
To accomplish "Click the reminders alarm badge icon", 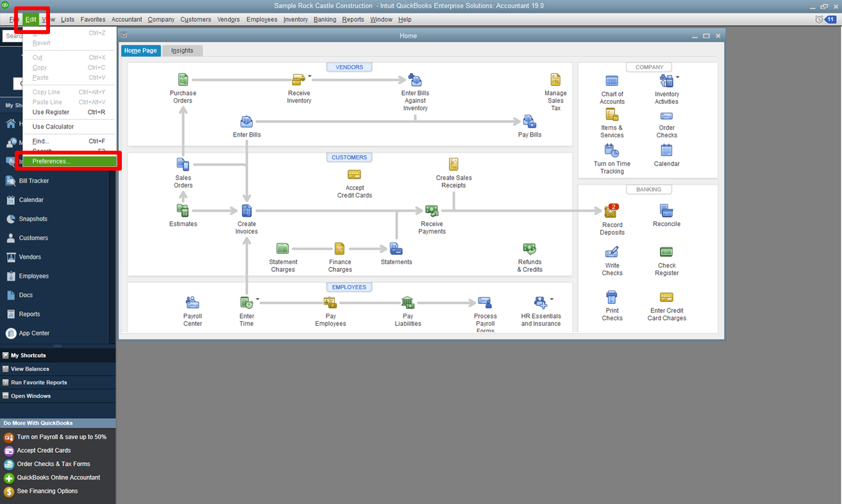I will point(825,20).
